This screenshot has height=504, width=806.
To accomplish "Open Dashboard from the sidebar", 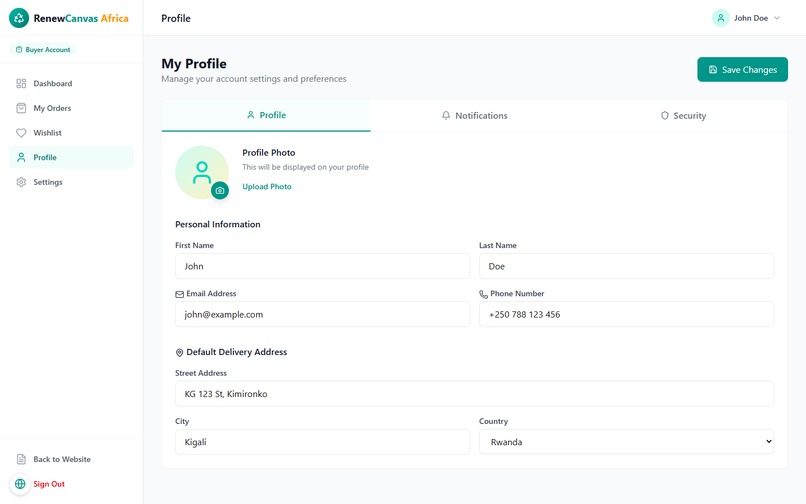I will pyautogui.click(x=71, y=83).
